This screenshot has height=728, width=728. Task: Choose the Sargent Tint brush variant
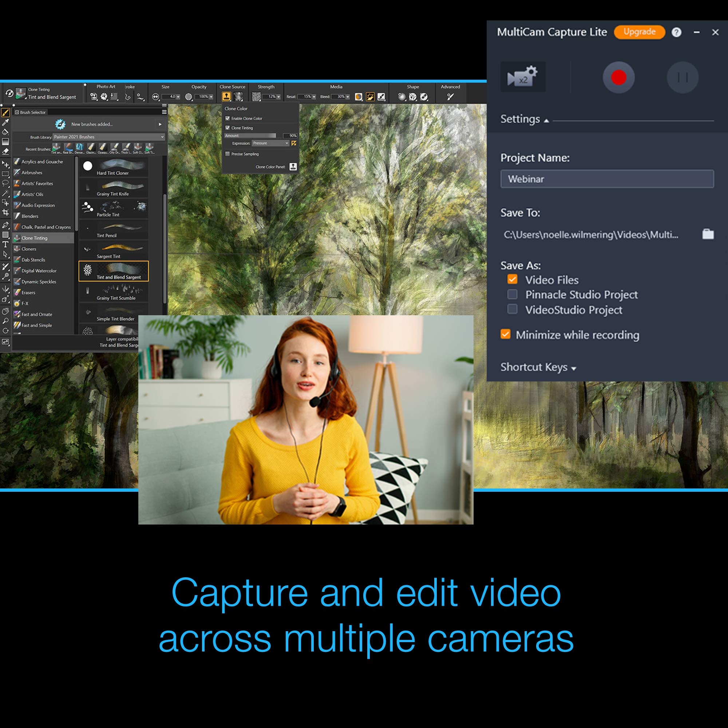tap(113, 251)
